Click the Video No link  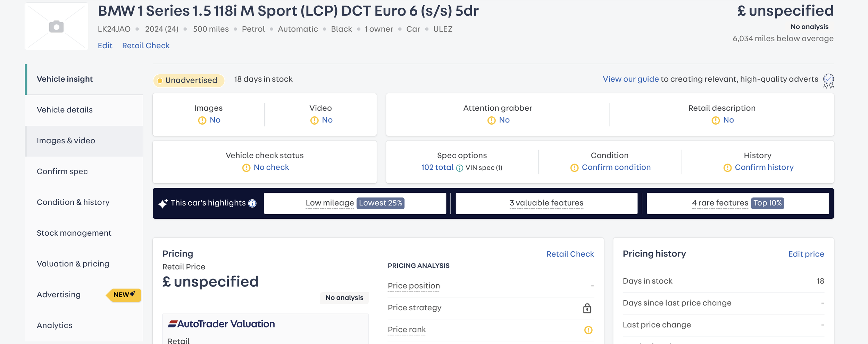tap(327, 120)
